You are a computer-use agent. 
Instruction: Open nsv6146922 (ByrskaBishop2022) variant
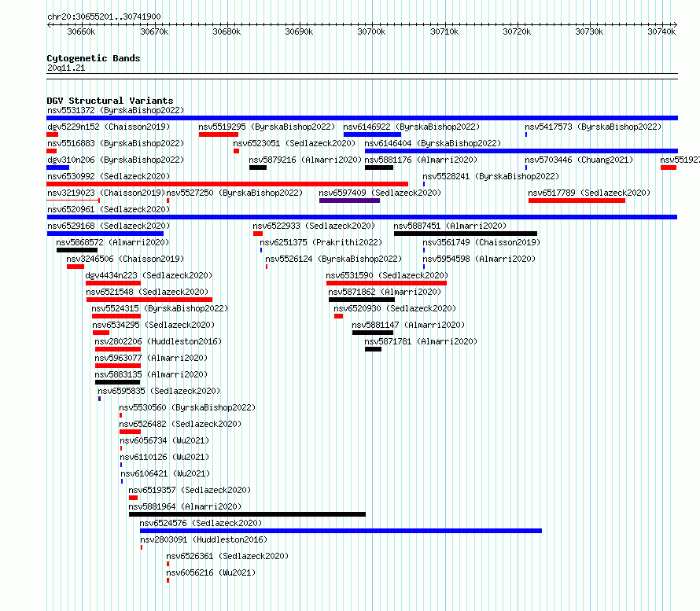point(411,127)
